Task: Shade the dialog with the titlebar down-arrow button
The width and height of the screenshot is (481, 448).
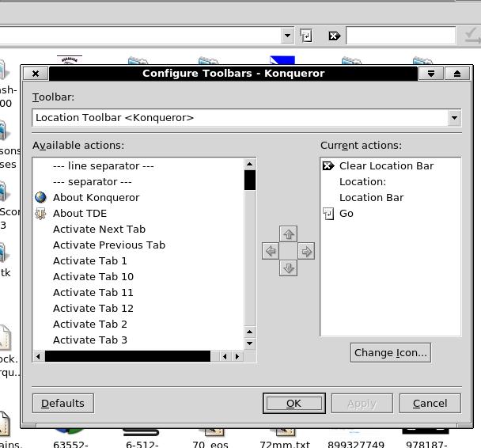Action: point(431,74)
